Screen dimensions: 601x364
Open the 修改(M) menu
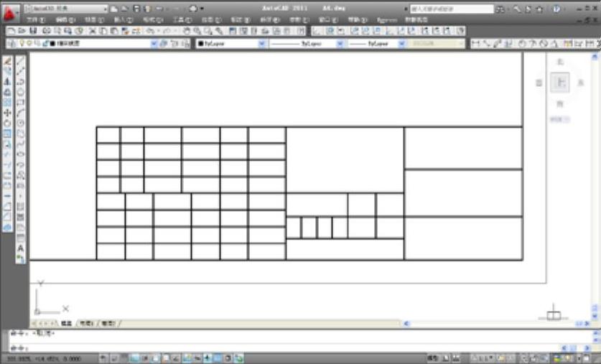point(270,20)
